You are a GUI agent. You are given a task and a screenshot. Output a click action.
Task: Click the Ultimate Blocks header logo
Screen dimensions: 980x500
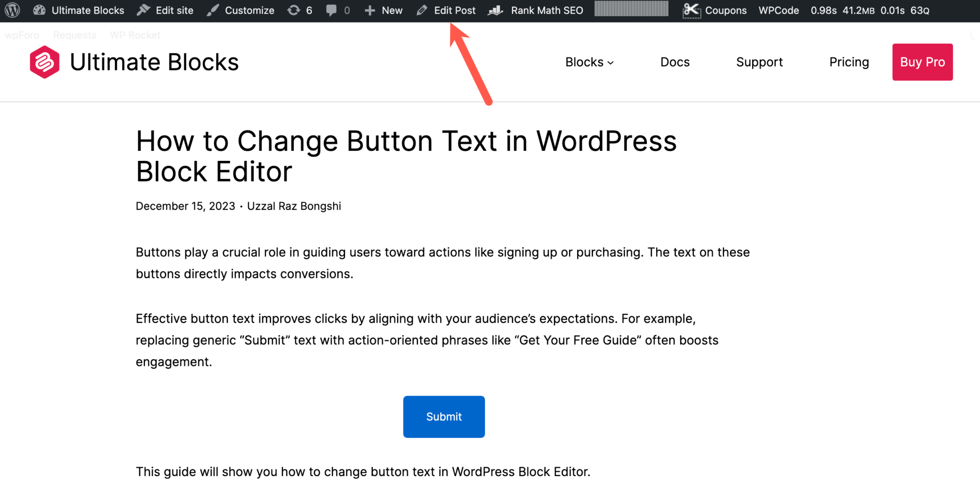134,61
